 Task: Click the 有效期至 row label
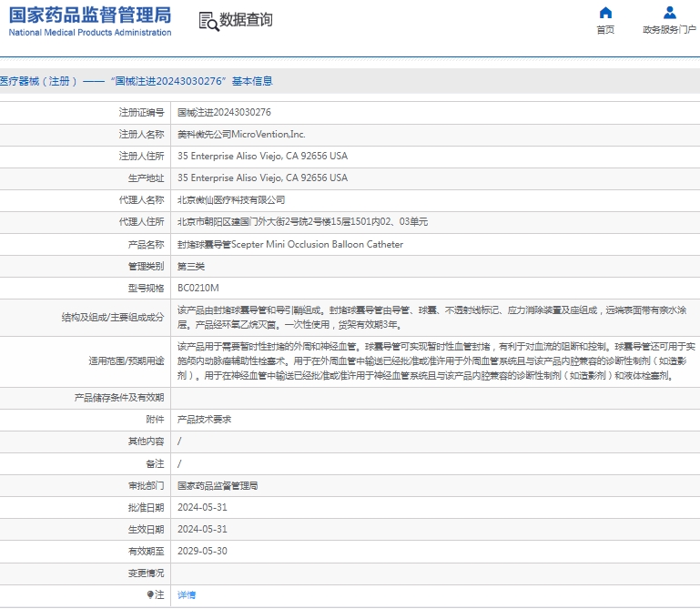click(146, 552)
